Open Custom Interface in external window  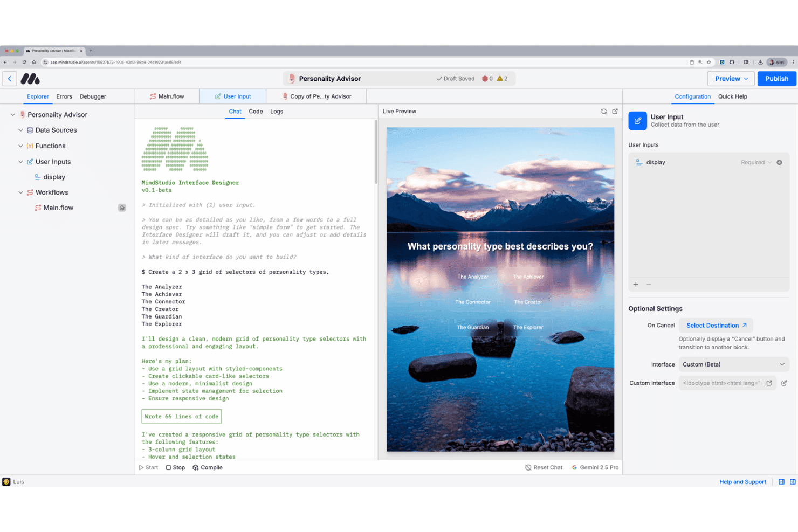(x=769, y=383)
